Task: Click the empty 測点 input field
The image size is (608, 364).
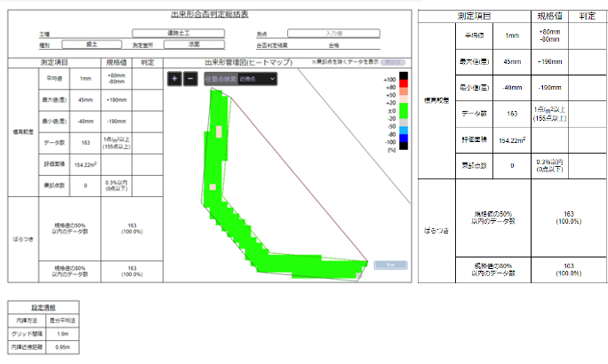Action: 333,34
